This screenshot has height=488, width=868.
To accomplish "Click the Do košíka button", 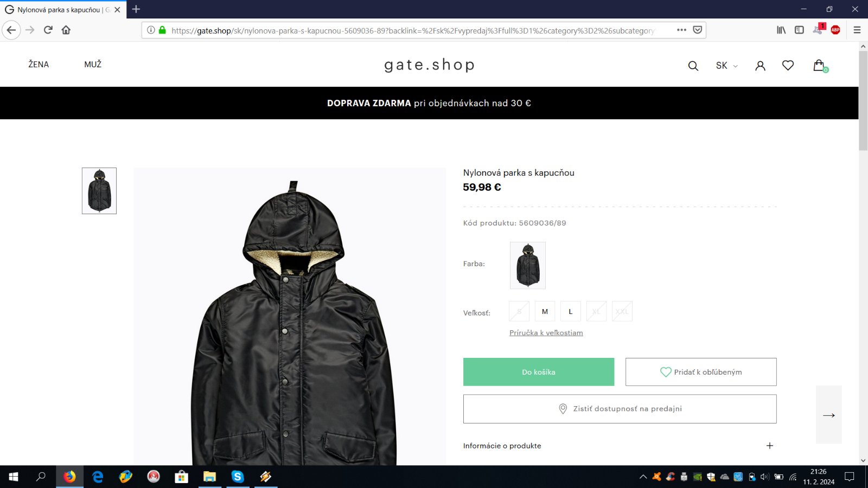I will pos(539,372).
